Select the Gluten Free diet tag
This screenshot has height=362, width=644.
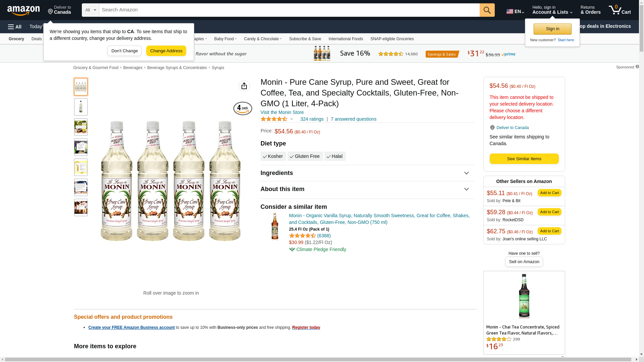point(305,157)
